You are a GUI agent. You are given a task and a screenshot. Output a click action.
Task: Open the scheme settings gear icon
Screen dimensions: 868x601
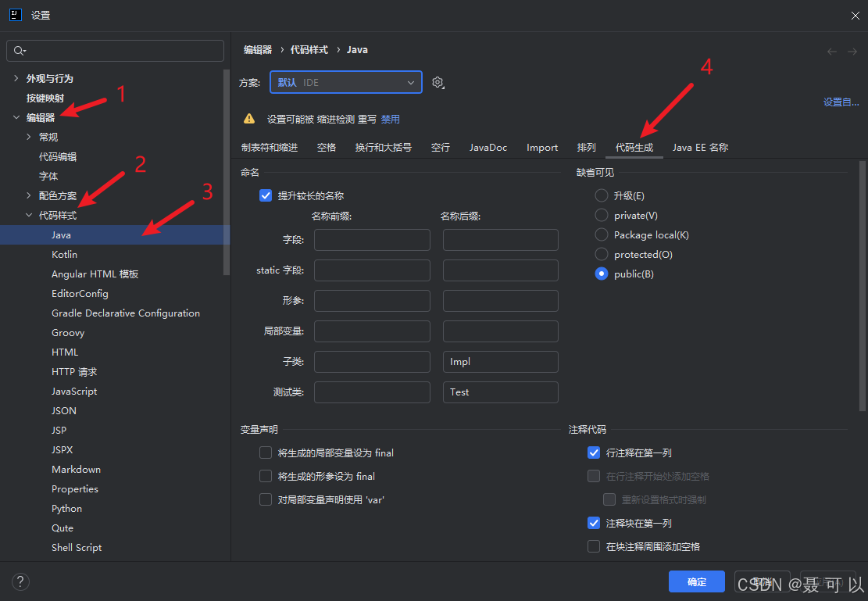[438, 82]
